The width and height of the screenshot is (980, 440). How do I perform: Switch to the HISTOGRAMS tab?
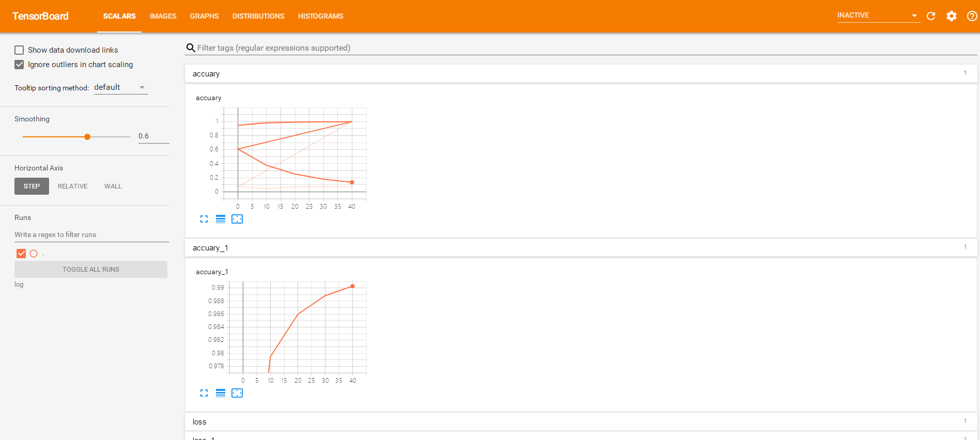[x=320, y=16]
